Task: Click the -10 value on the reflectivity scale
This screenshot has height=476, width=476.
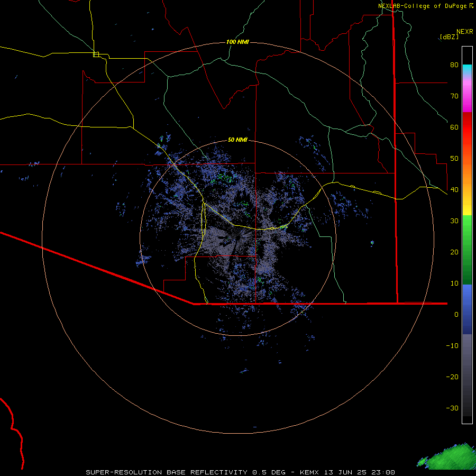Action: [452, 346]
